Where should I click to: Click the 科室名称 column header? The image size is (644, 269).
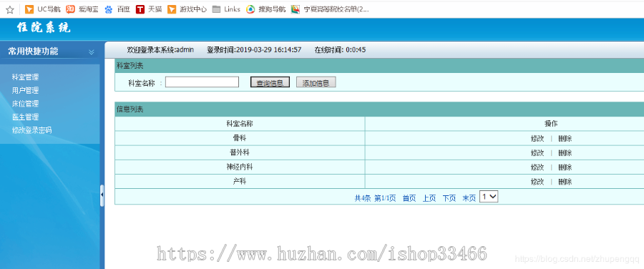click(x=240, y=124)
